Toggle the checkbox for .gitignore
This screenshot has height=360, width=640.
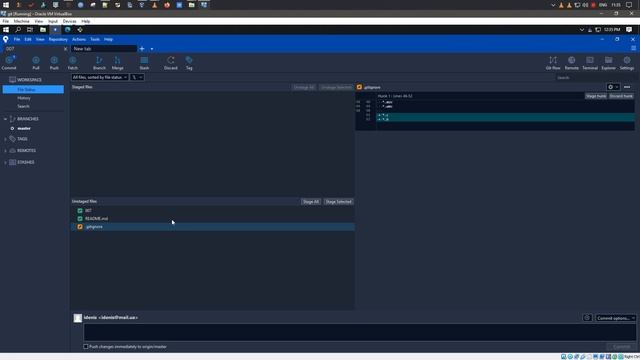click(x=80, y=227)
